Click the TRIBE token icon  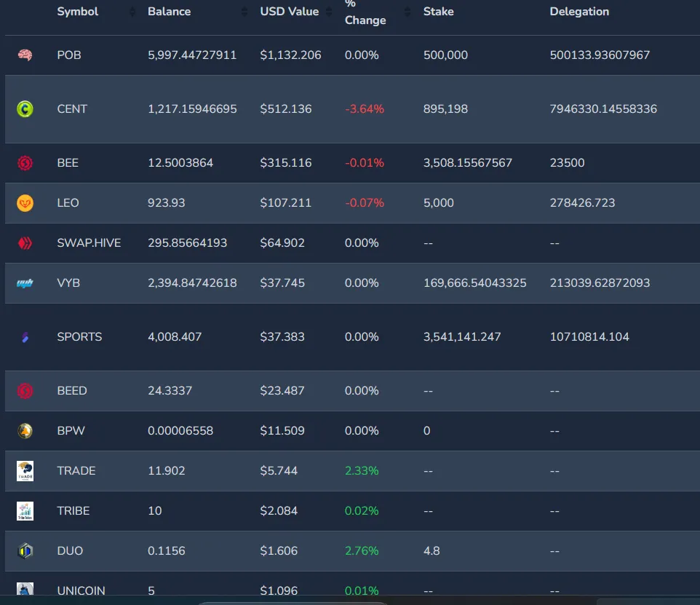(x=25, y=511)
